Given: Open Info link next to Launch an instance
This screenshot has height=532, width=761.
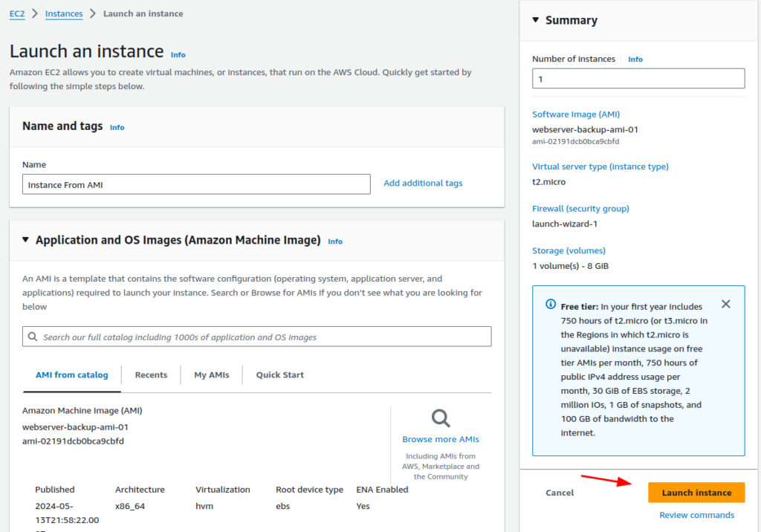Looking at the screenshot, I should tap(178, 55).
